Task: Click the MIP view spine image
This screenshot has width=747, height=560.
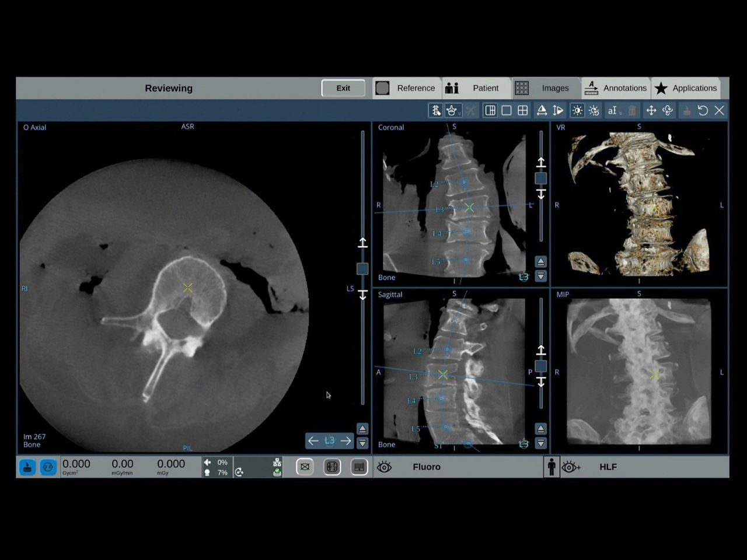Action: pos(639,371)
